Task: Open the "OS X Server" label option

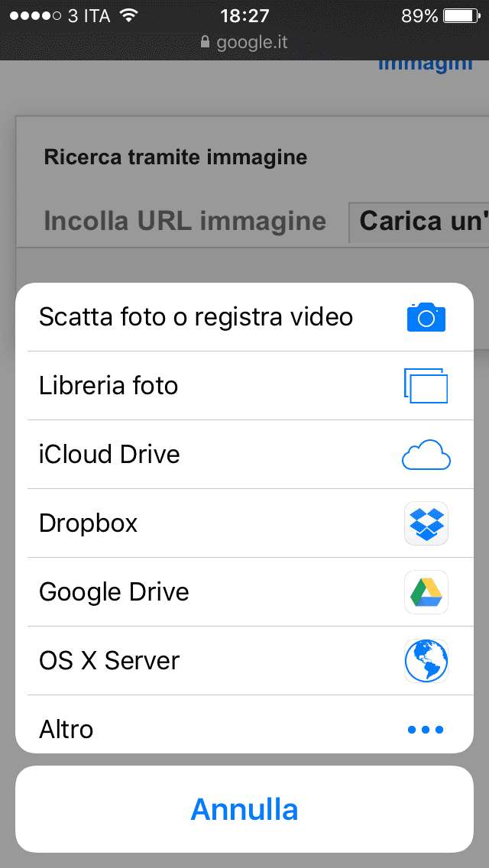Action: click(109, 661)
